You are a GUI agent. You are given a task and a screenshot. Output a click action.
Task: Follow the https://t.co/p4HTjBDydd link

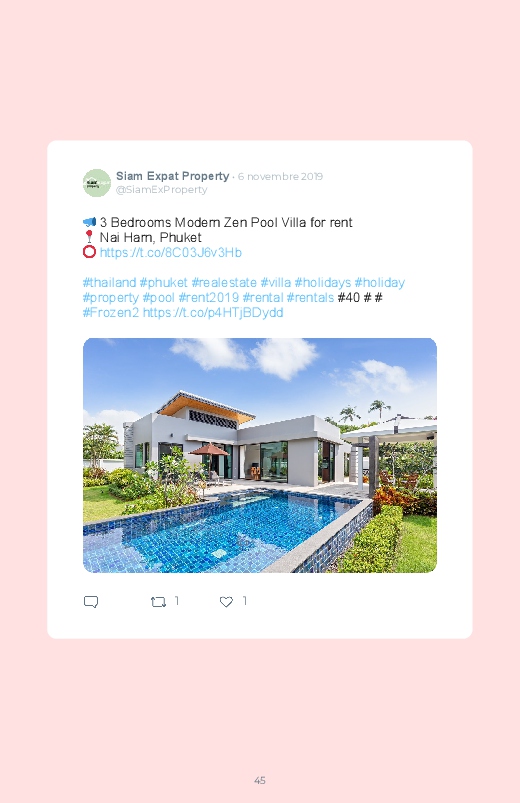coord(213,312)
